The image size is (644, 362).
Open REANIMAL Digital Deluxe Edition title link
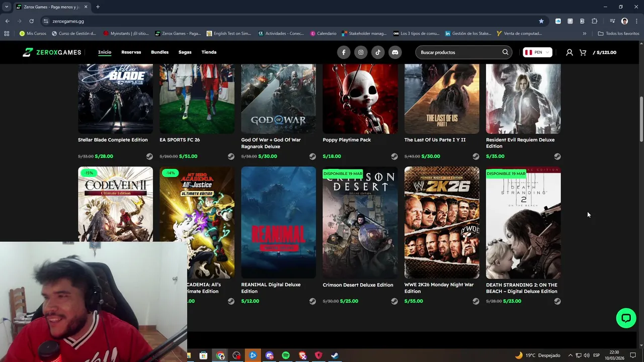[271, 288]
